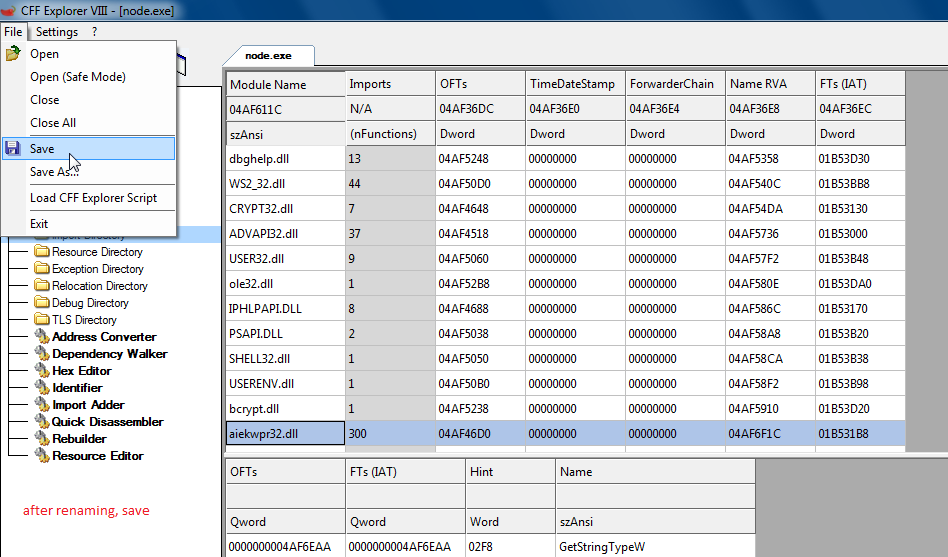Choose Open from the File menu
Screen dimensions: 948x557
(88, 54)
